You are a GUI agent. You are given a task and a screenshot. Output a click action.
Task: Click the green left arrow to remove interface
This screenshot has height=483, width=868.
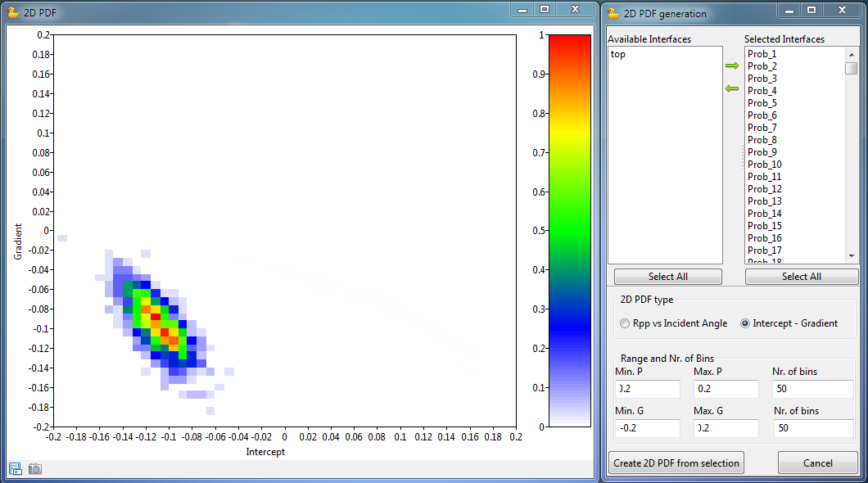[x=732, y=88]
